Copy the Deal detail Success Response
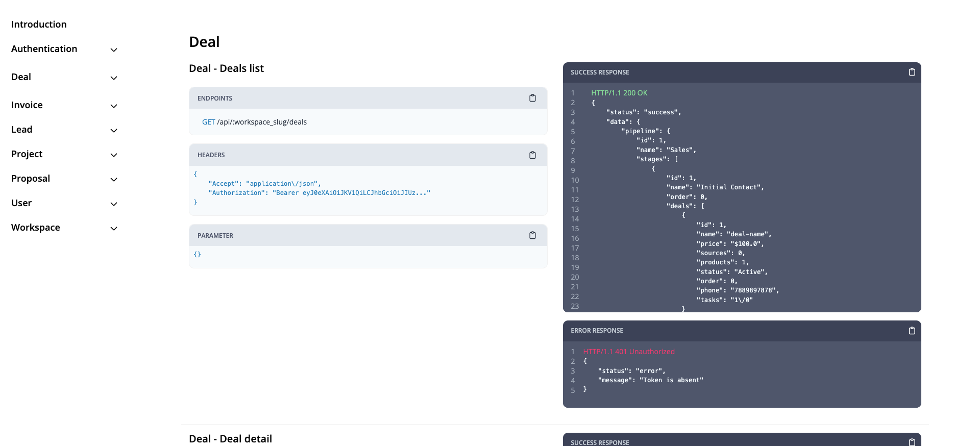The image size is (980, 446). point(912,442)
